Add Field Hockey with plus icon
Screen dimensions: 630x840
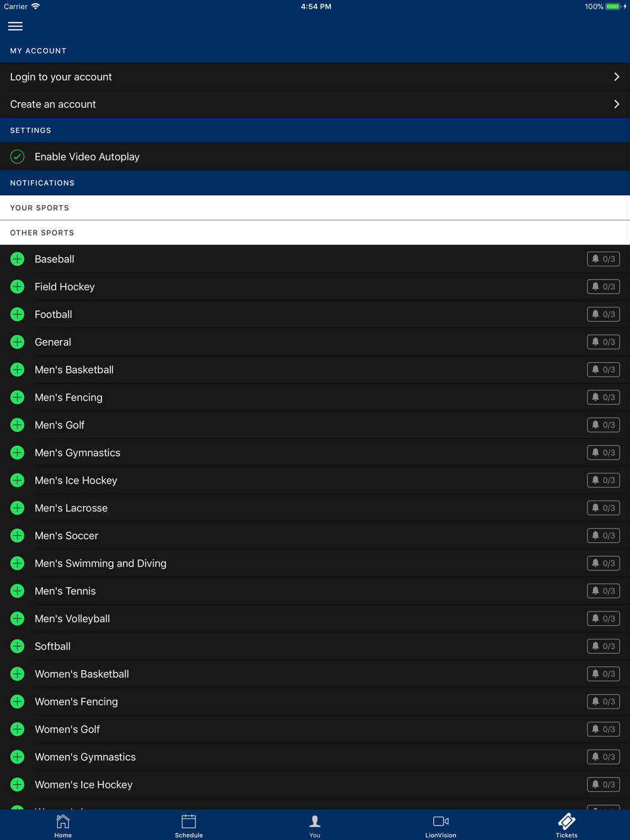tap(18, 287)
